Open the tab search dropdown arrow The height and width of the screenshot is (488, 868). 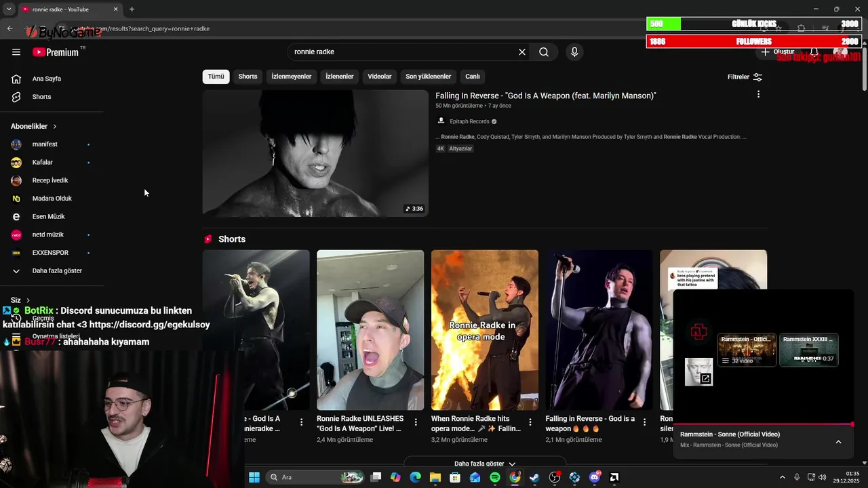click(x=9, y=9)
